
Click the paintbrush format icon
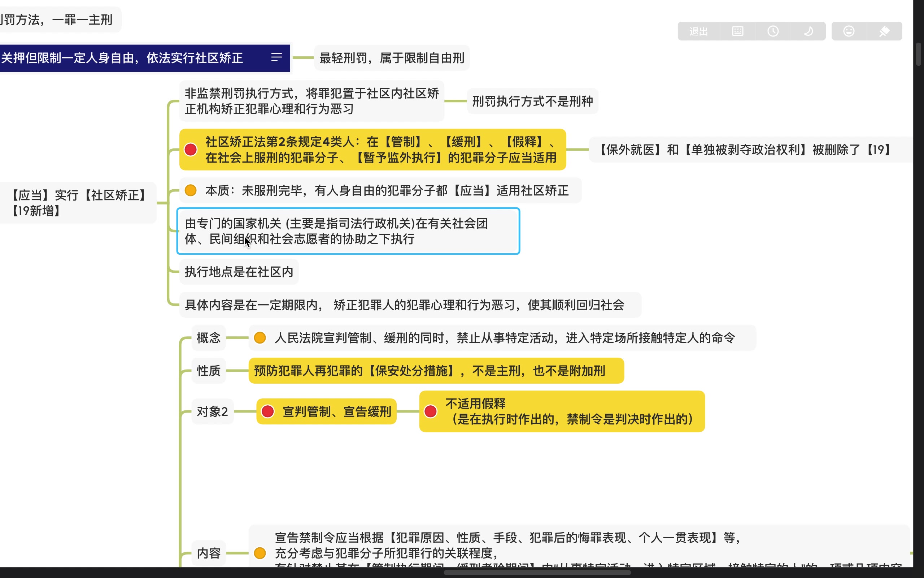point(884,31)
